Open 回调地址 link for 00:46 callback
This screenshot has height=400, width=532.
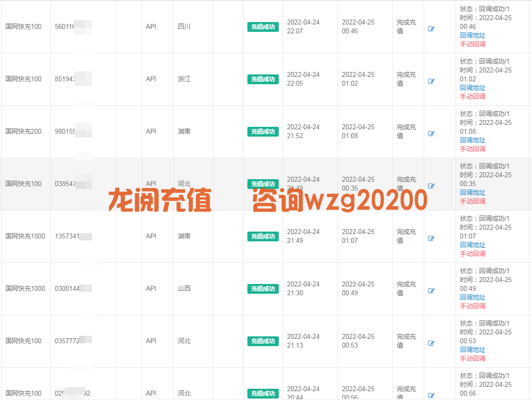[473, 35]
